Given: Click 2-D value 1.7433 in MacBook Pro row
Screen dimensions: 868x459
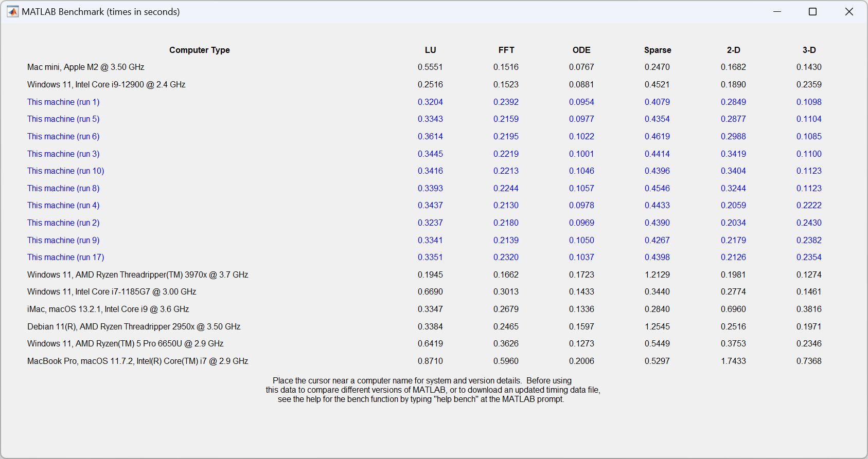Looking at the screenshot, I should tap(733, 361).
